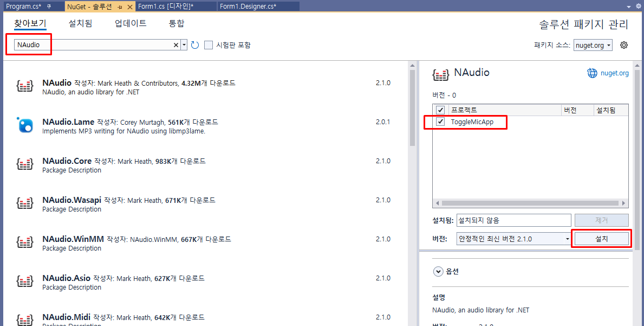This screenshot has width=644, height=326.
Task: Close the NuGet solution tab
Action: click(x=130, y=7)
